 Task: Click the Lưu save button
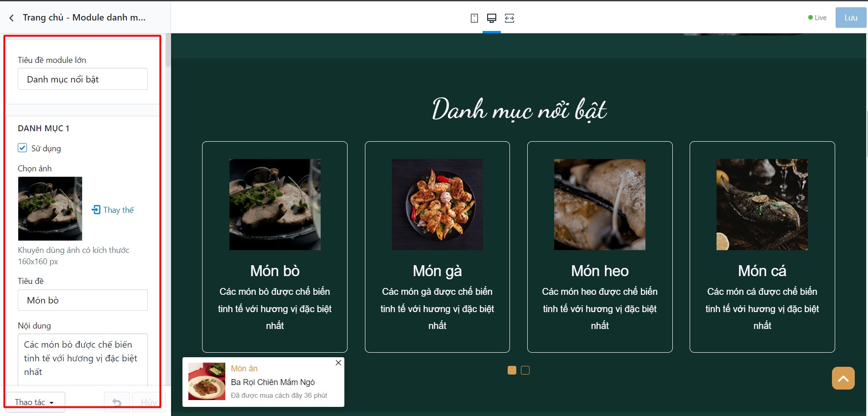tap(851, 18)
